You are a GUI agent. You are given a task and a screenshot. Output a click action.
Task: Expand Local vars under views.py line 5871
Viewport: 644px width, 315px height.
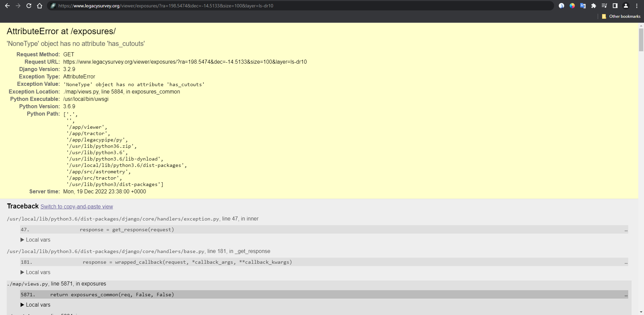pyautogui.click(x=35, y=305)
